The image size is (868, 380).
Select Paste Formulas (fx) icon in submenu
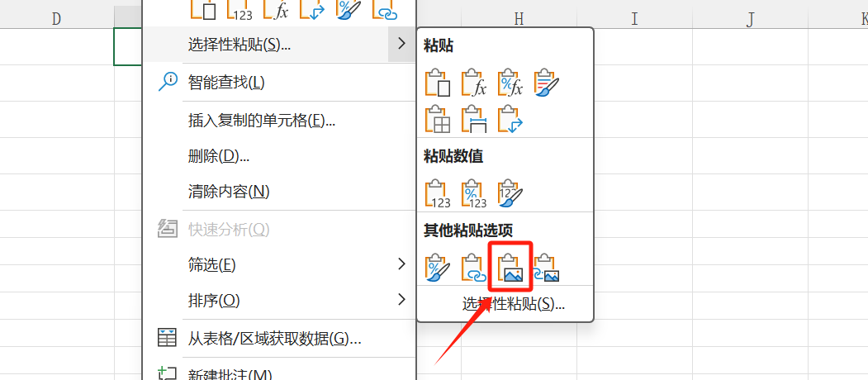(474, 83)
